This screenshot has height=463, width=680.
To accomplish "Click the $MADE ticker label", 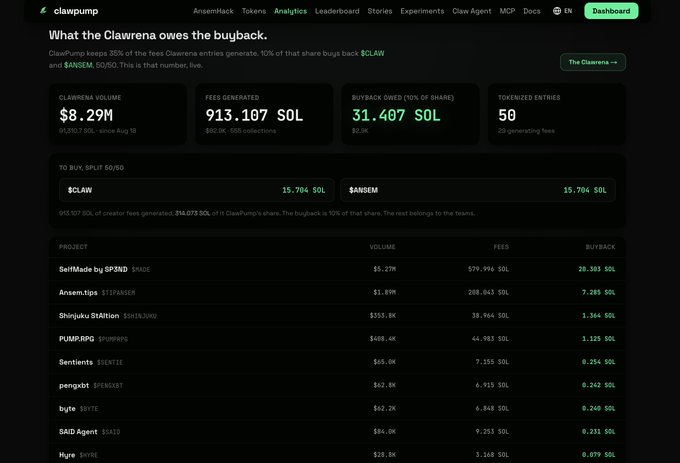I will point(141,270).
